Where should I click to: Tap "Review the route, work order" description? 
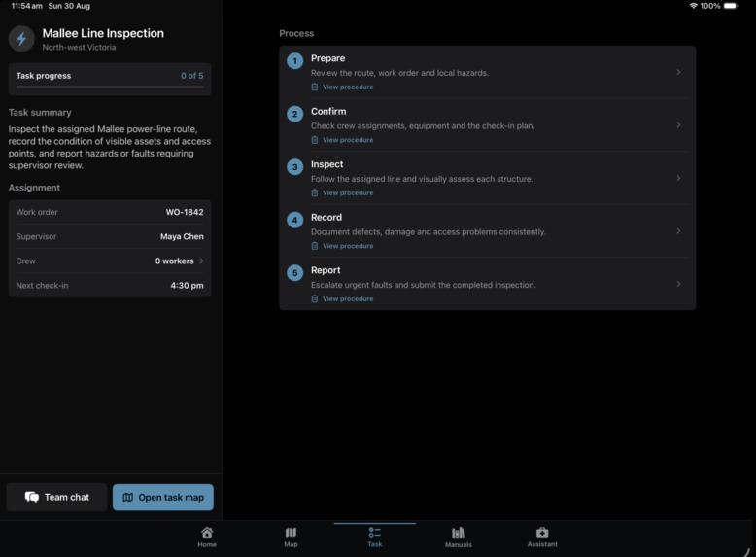coord(399,73)
